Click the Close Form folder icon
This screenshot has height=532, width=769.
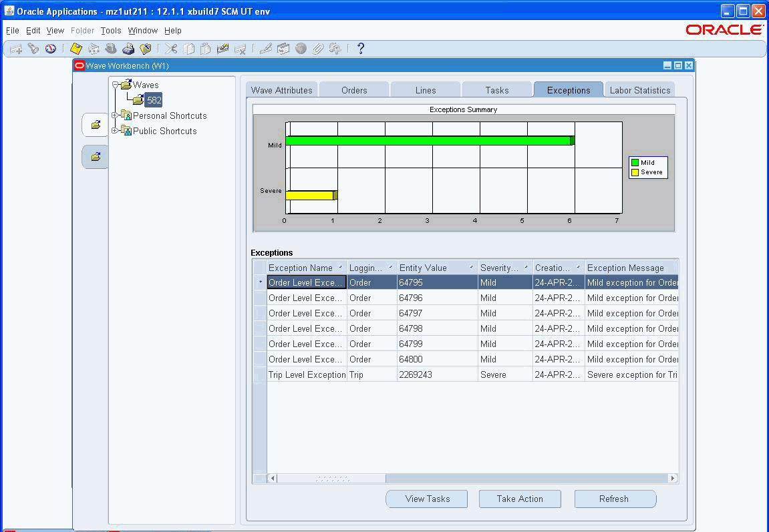tap(146, 49)
